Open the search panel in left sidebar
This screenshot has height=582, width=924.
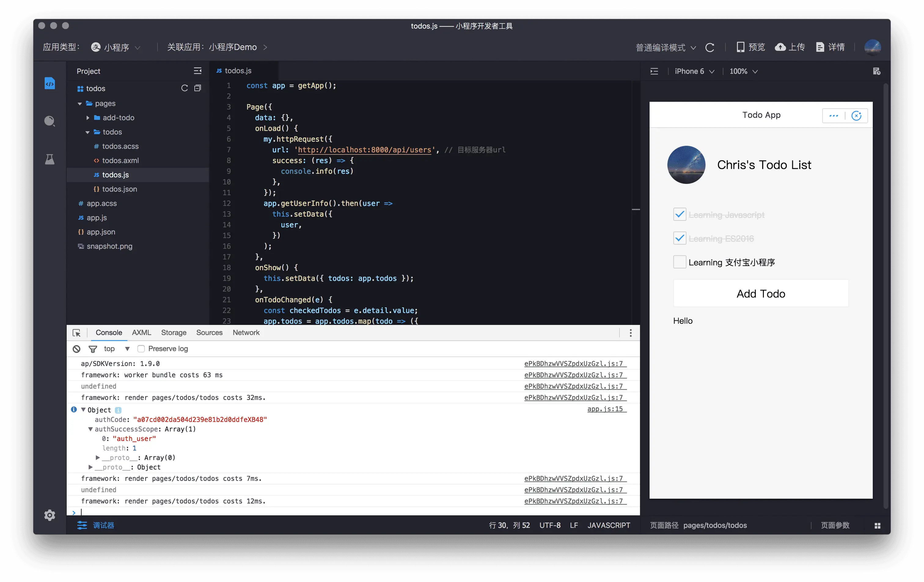click(50, 121)
